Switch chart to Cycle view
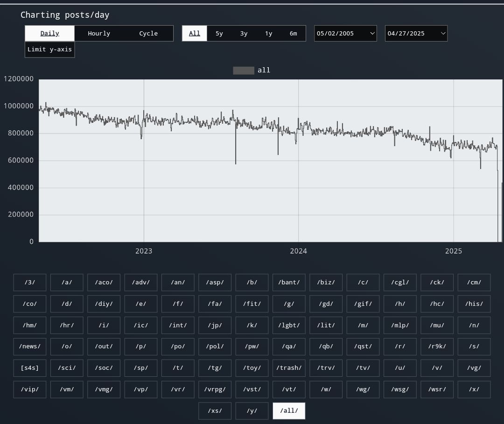This screenshot has width=504, height=424. point(148,34)
